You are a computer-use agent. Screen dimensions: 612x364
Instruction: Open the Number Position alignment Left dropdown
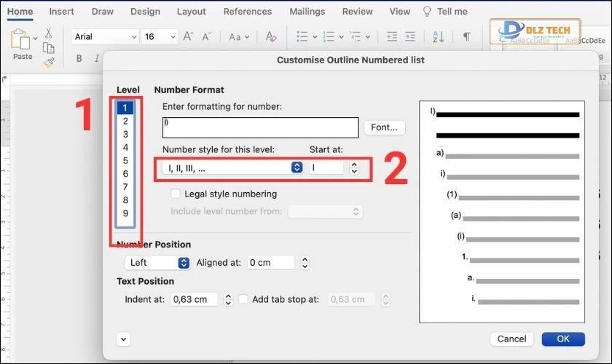tap(157, 263)
